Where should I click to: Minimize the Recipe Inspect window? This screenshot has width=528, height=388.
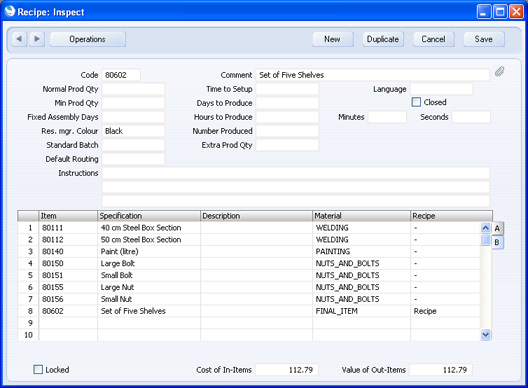(484, 12)
